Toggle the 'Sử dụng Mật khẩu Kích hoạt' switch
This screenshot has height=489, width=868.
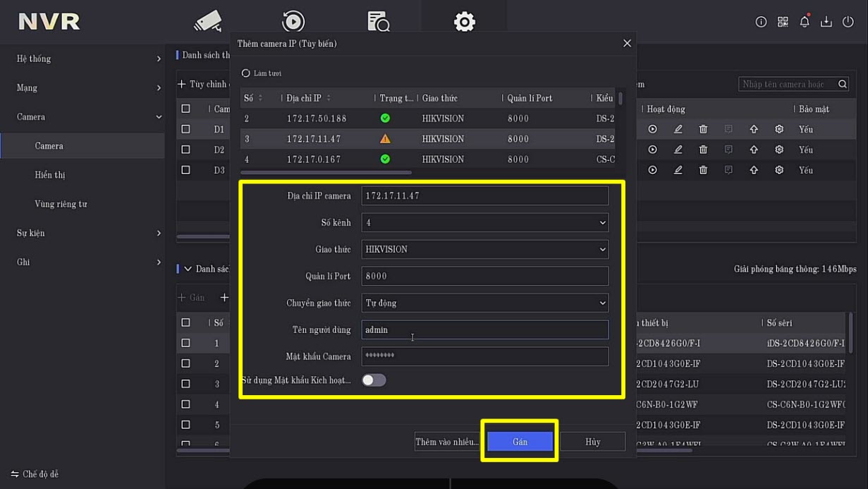(x=374, y=380)
